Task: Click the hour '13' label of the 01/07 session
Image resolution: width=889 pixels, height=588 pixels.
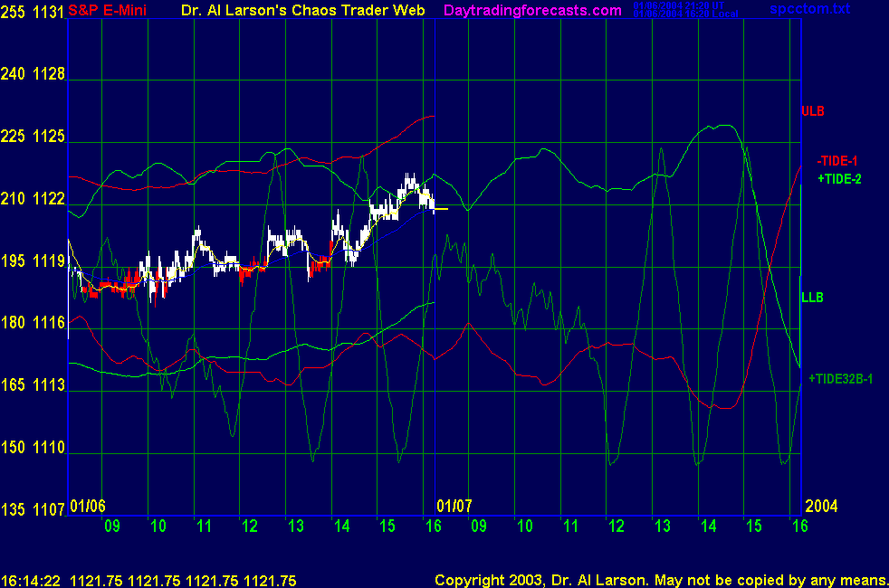Action: (663, 526)
